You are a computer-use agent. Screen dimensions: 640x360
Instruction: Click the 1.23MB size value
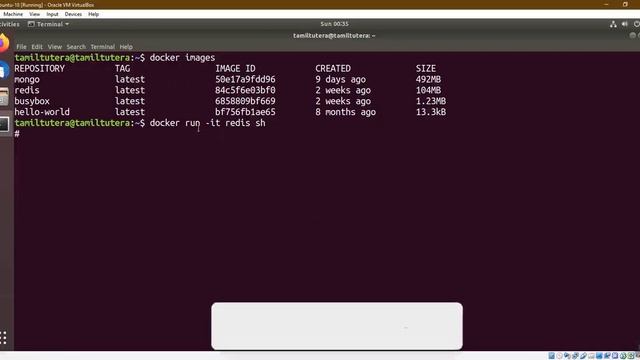coord(431,101)
